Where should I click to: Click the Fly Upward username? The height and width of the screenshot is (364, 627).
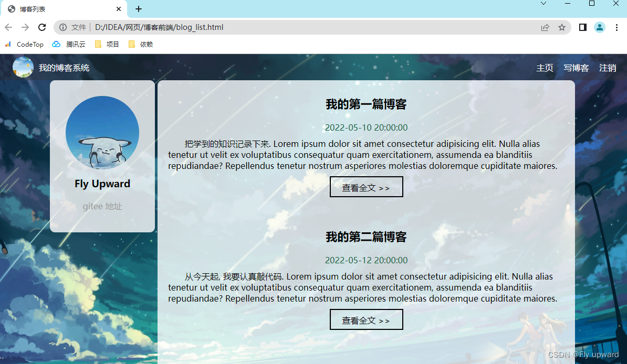102,184
